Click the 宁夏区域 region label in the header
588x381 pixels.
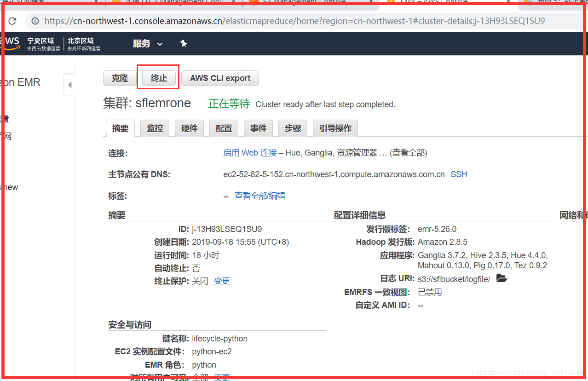[x=40, y=40]
